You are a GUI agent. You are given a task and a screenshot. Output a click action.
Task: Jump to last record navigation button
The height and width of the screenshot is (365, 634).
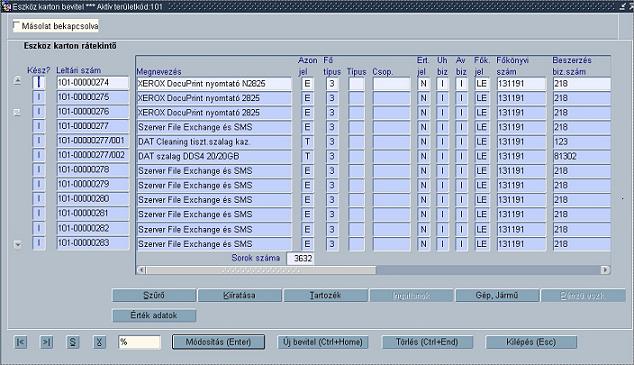pos(46,342)
